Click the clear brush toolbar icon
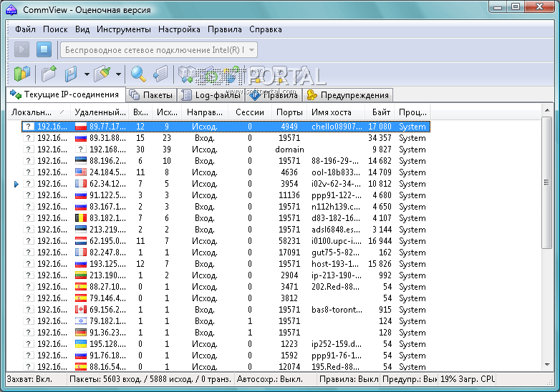Viewport: 560px width, 392px height. click(x=102, y=74)
